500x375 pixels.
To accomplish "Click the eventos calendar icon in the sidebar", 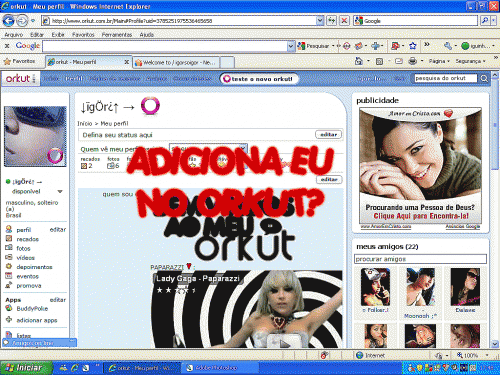I will pyautogui.click(x=9, y=276).
